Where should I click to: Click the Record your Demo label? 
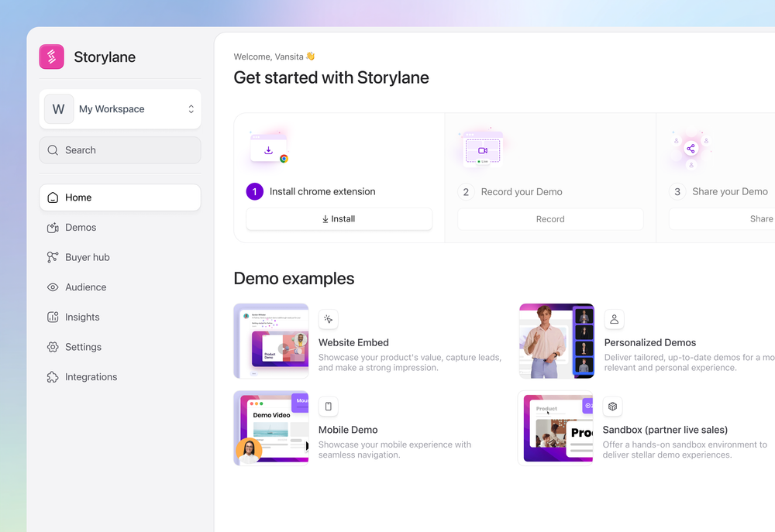[x=522, y=191]
